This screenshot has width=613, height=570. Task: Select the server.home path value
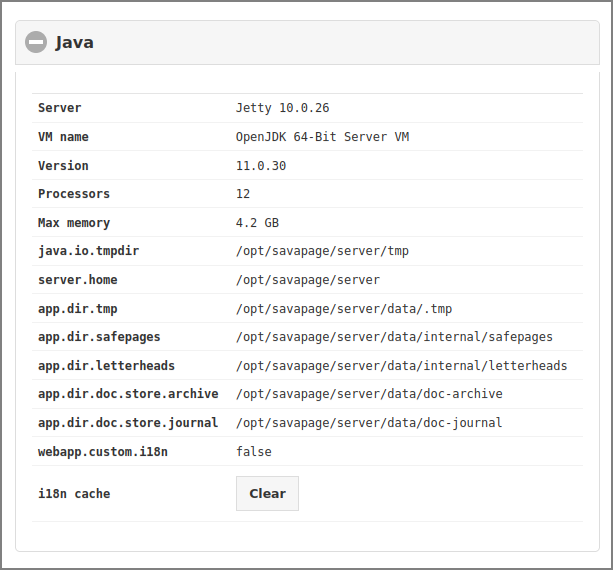(x=308, y=280)
